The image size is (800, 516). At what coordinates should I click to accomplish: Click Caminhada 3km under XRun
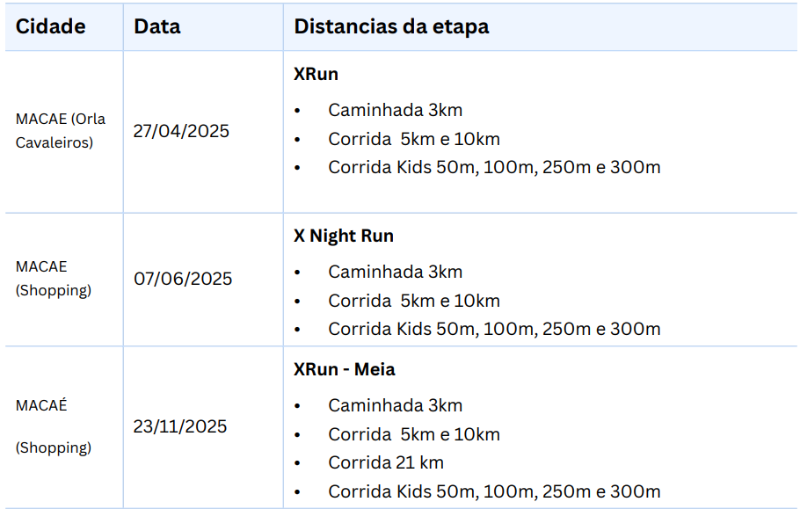(x=395, y=110)
